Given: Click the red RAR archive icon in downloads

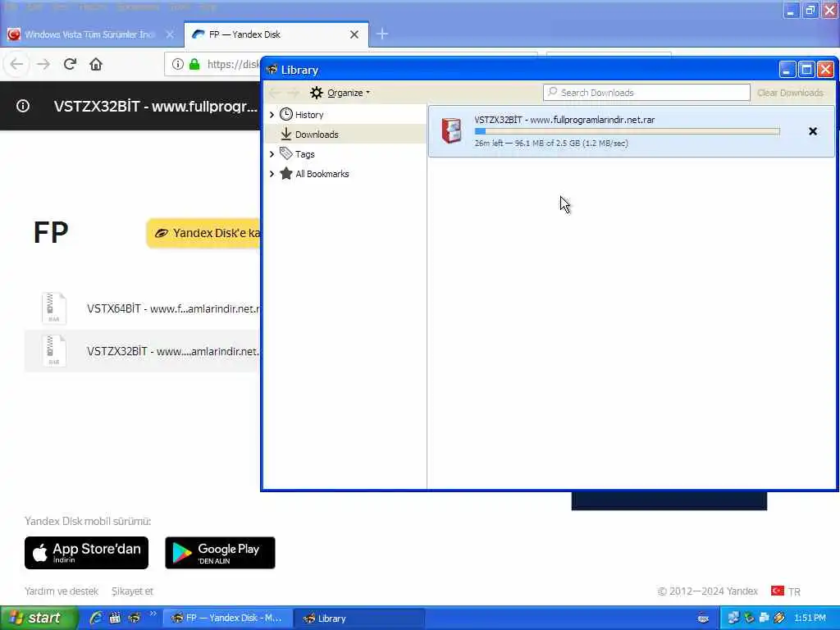Looking at the screenshot, I should point(451,130).
